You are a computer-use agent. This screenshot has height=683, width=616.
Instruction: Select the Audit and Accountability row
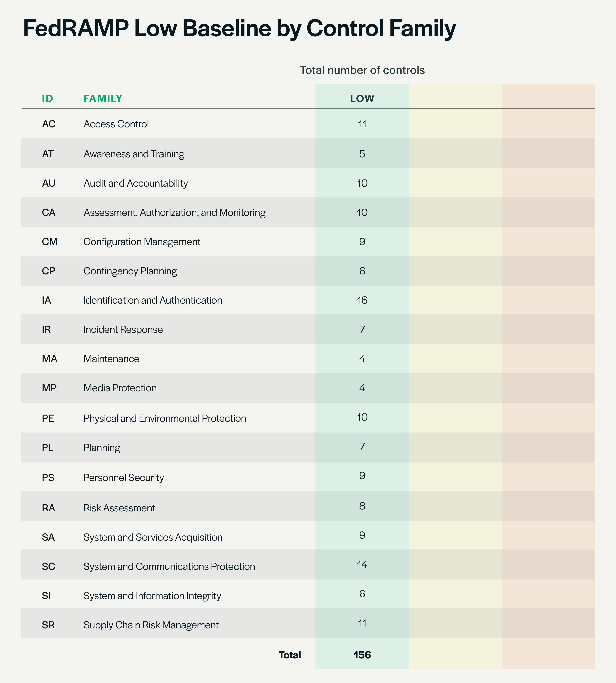(x=135, y=183)
